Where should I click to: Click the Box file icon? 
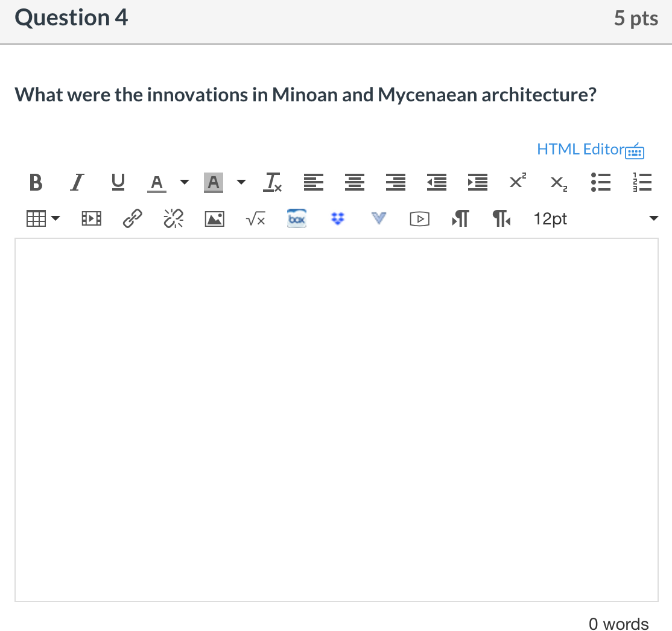coord(296,219)
